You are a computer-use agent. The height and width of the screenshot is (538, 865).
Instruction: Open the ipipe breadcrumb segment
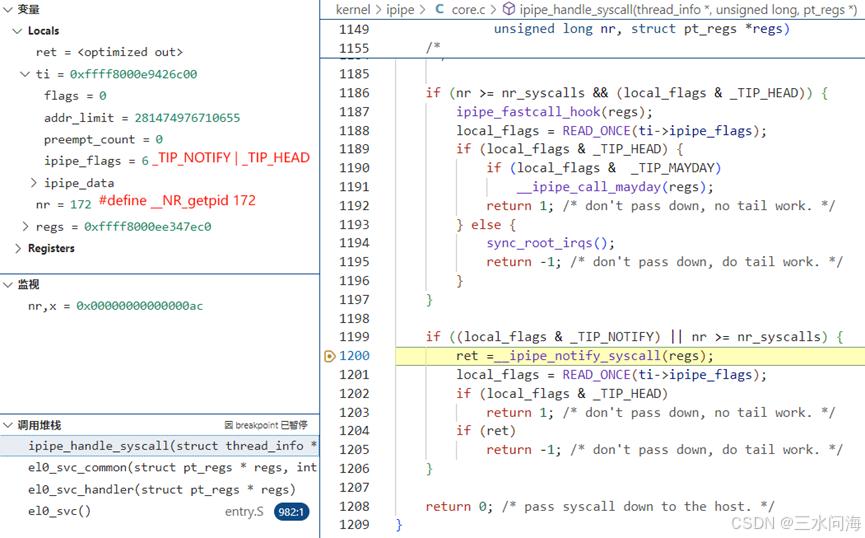[x=400, y=9]
